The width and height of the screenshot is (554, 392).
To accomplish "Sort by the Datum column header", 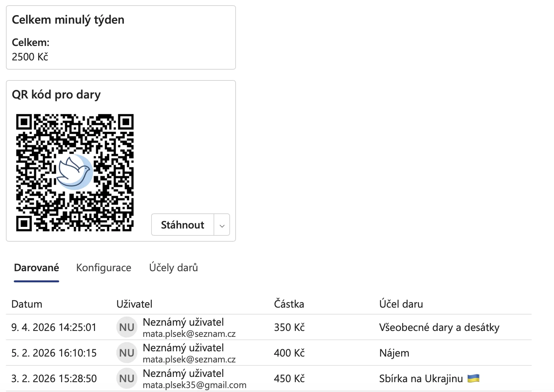I will pyautogui.click(x=27, y=304).
